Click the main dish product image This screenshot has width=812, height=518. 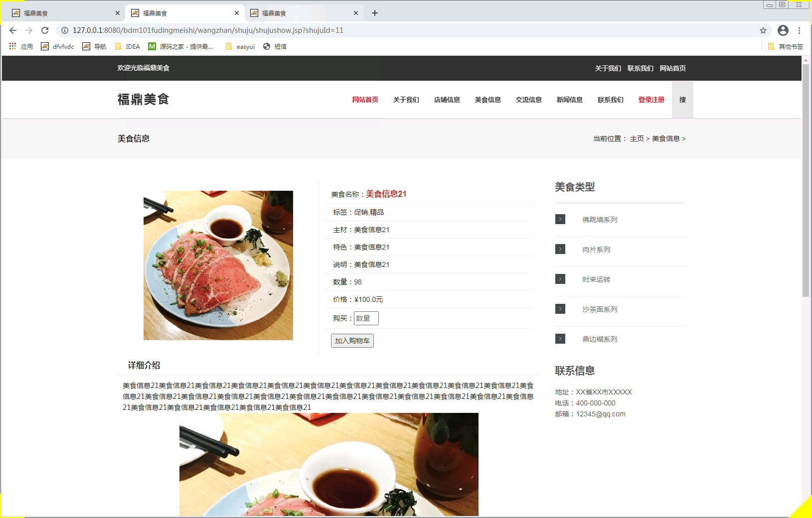click(x=218, y=265)
